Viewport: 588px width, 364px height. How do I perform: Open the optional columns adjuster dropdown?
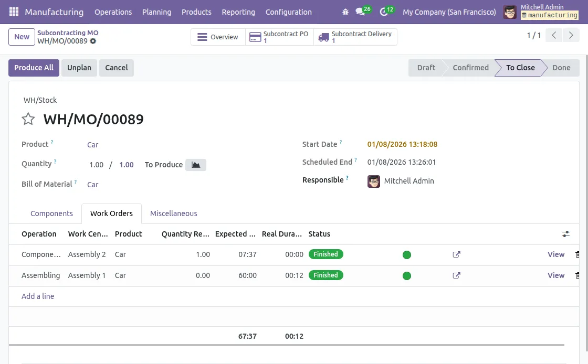pos(565,234)
